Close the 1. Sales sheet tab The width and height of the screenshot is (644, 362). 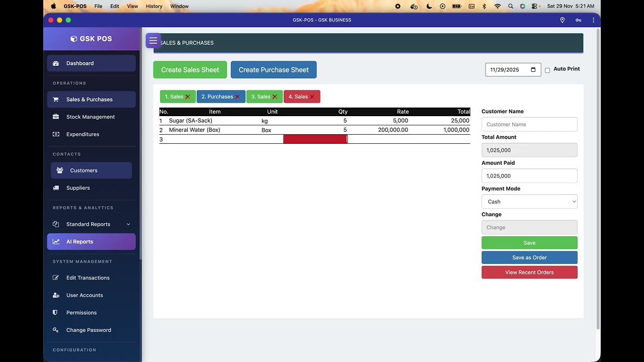(x=188, y=97)
